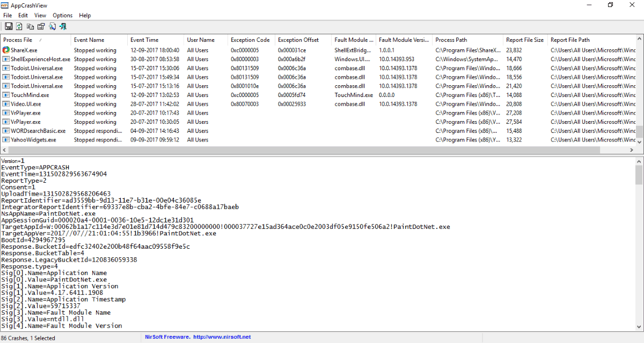This screenshot has height=343, width=644.
Task: Click the Response.LegacyBucketId line
Action: pos(69,259)
